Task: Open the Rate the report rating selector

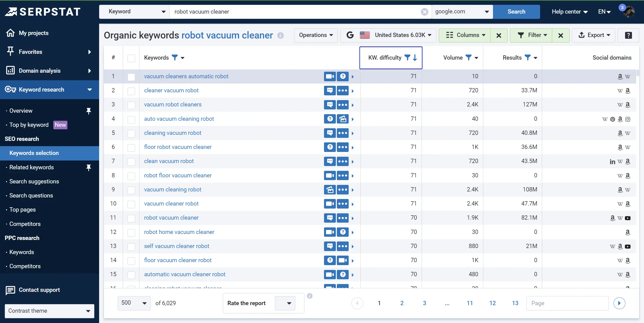Action: pyautogui.click(x=285, y=303)
